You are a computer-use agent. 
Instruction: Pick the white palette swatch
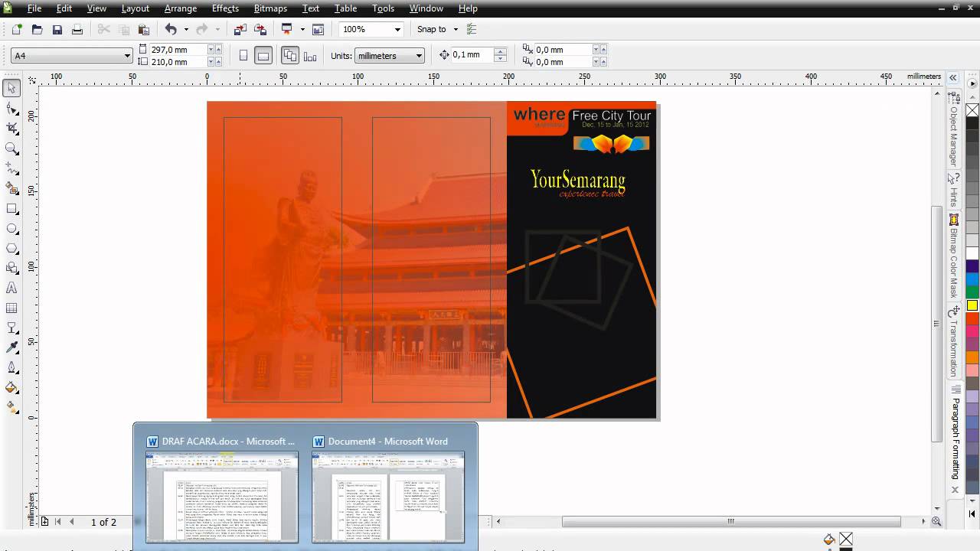click(972, 253)
